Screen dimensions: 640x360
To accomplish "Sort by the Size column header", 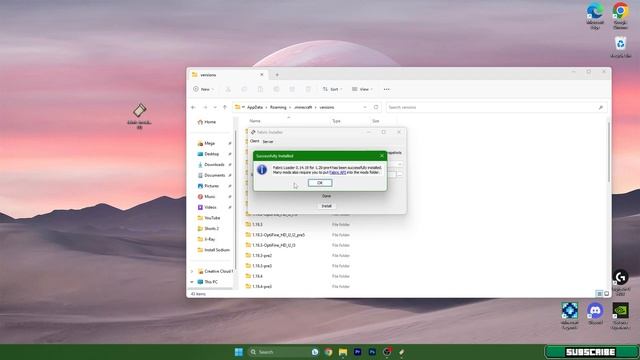I will pos(376,121).
